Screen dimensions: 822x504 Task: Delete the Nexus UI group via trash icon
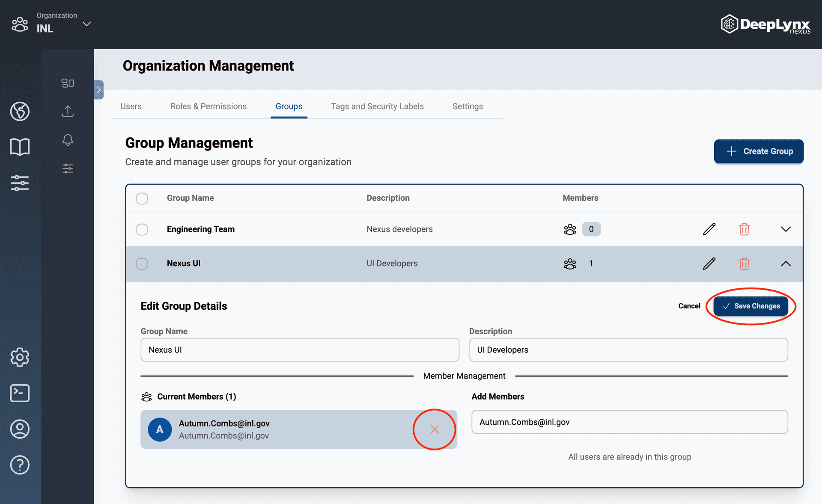pos(744,264)
